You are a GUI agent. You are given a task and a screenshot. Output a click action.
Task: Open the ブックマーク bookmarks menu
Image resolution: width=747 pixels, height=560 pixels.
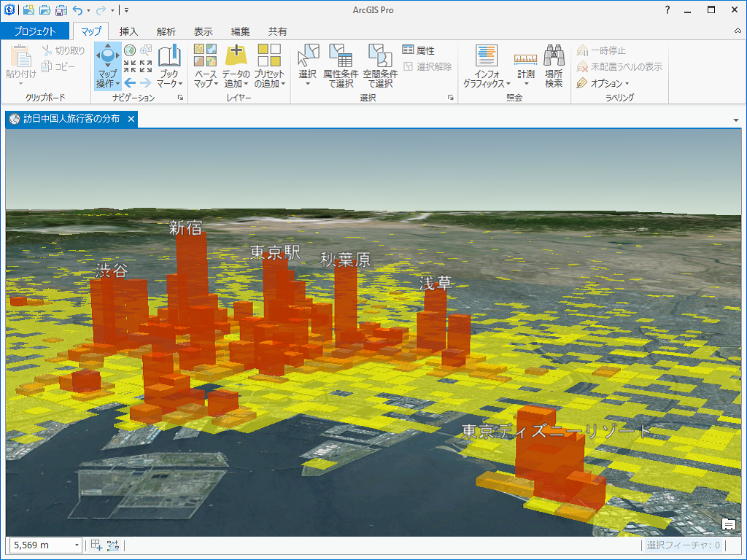169,66
